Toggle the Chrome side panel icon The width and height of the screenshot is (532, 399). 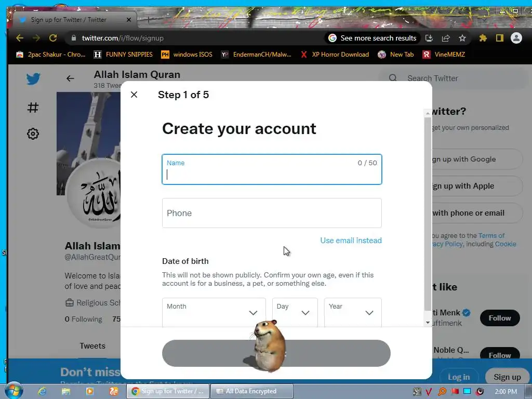pyautogui.click(x=499, y=38)
